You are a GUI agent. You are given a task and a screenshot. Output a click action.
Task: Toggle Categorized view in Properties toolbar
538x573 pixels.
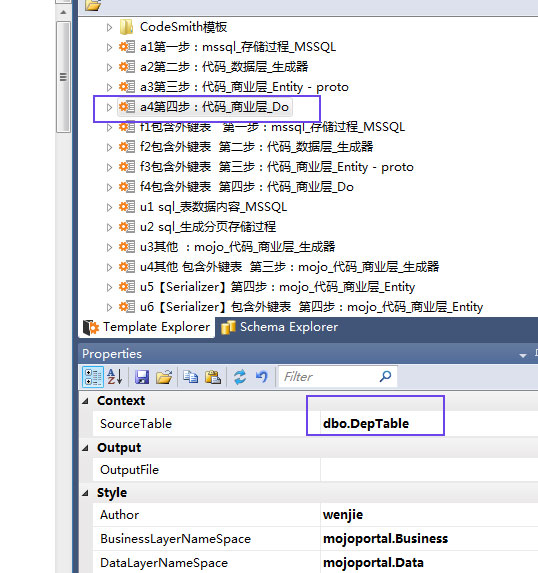click(92, 377)
